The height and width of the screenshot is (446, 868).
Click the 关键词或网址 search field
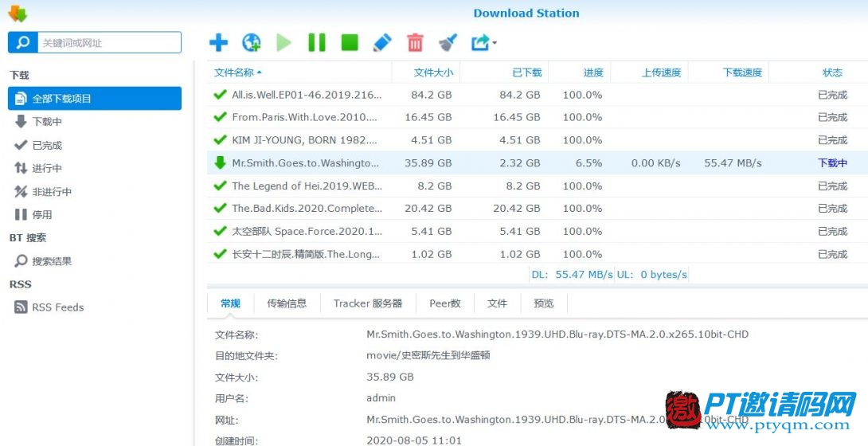(x=109, y=42)
